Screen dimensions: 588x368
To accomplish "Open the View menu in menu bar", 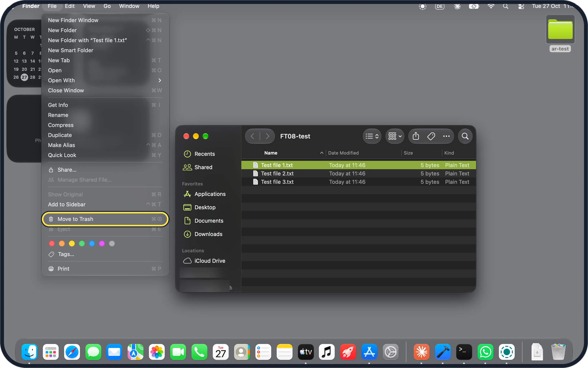I will pyautogui.click(x=89, y=6).
